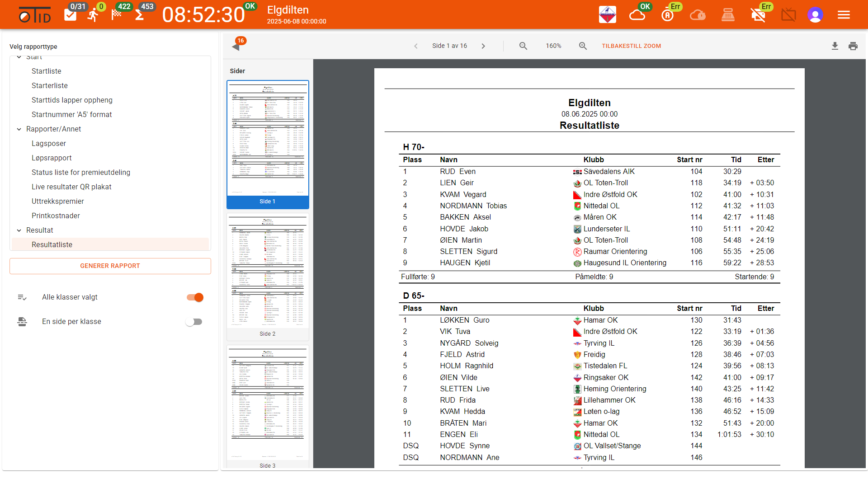
Task: Select the Side 1 page thumbnail
Action: click(x=268, y=145)
